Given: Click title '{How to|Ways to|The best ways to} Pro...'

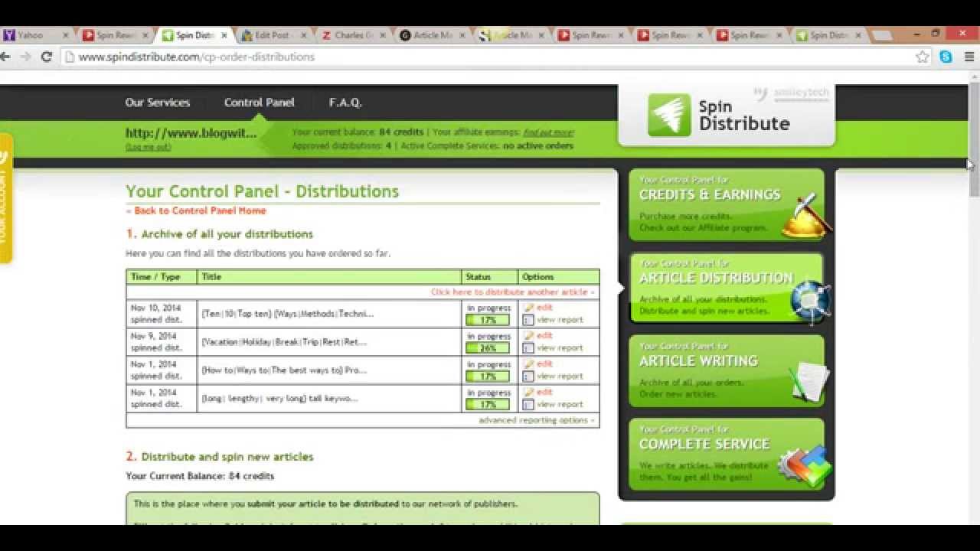Looking at the screenshot, I should pyautogui.click(x=284, y=370).
